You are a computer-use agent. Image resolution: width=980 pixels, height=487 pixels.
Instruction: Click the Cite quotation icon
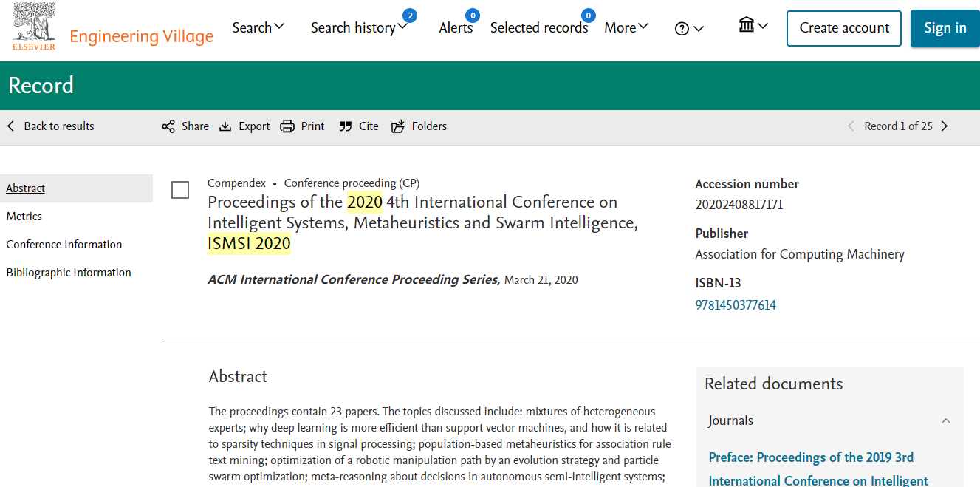346,126
